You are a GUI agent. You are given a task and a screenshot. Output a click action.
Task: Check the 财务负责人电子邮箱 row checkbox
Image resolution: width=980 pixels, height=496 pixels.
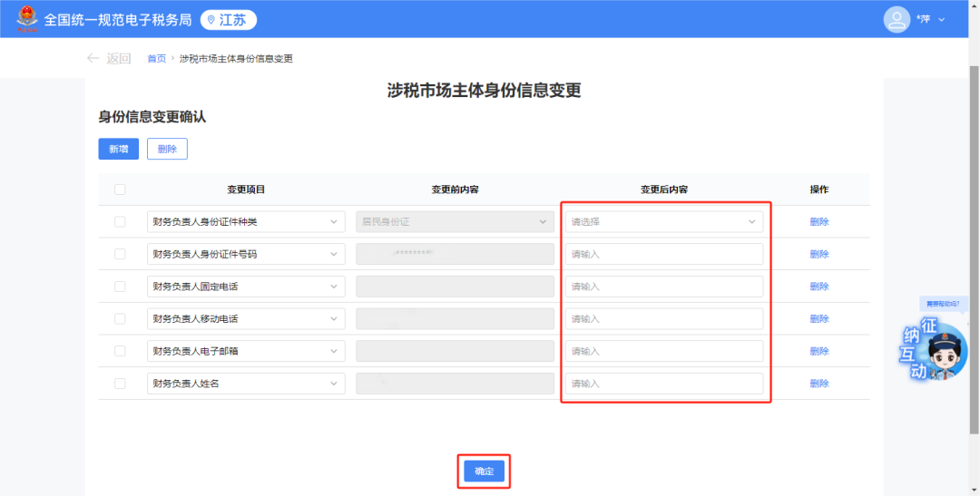[120, 351]
